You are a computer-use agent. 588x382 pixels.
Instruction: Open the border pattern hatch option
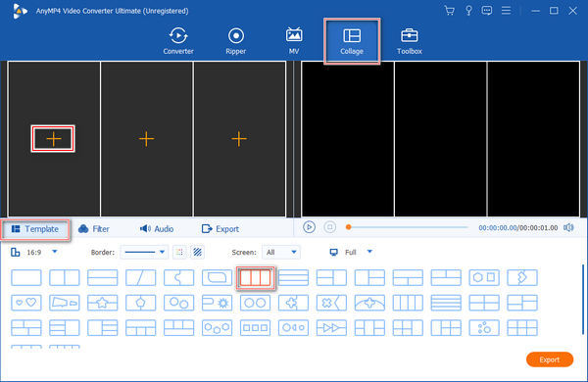198,252
